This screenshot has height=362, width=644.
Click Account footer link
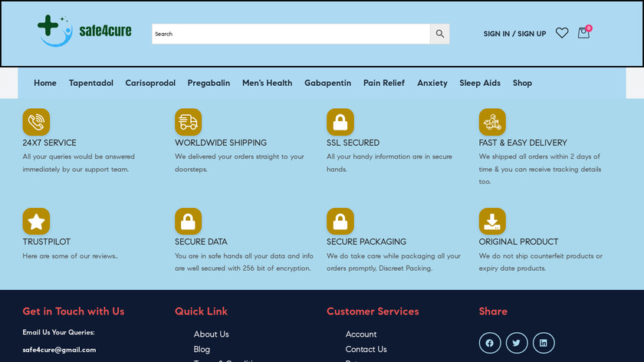pyautogui.click(x=360, y=334)
